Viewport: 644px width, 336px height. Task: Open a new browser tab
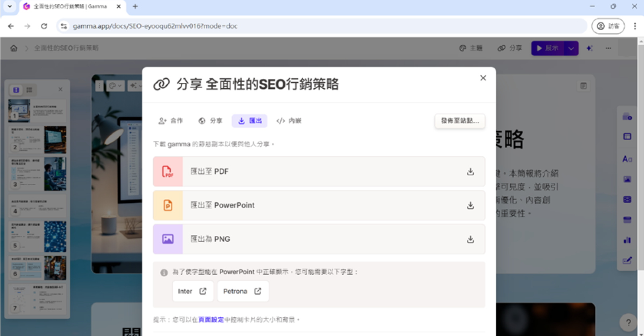tap(135, 6)
